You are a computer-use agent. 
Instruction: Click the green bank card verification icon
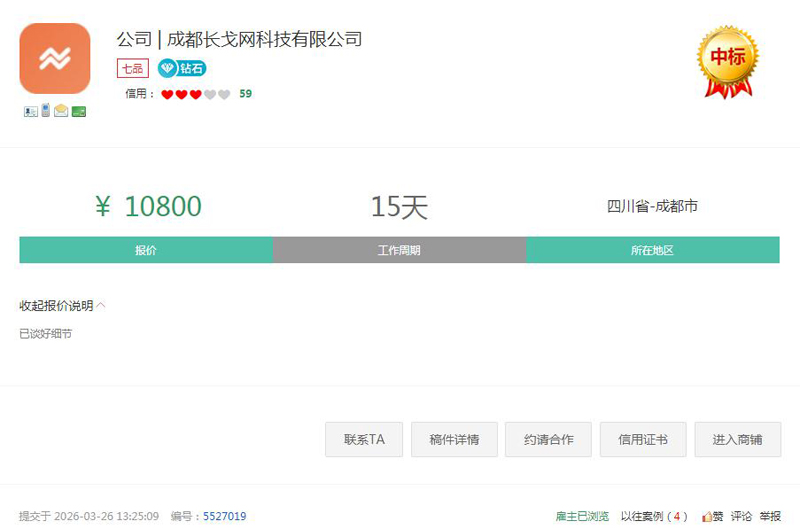tap(78, 111)
